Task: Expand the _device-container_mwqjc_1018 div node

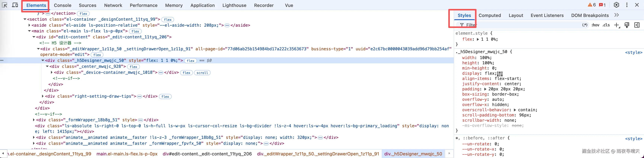Action: pos(52,72)
